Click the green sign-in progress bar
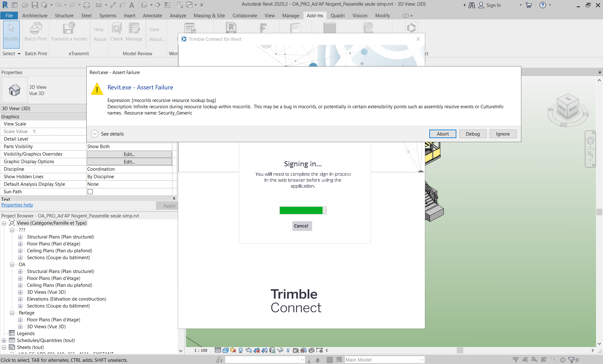Screen dimensions: 603x364 tap(302, 210)
